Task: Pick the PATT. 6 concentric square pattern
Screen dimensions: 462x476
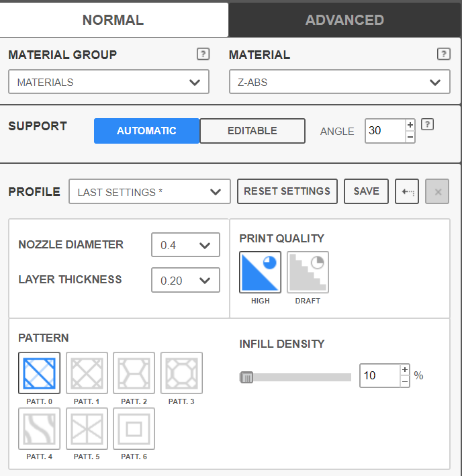Action: click(x=134, y=428)
